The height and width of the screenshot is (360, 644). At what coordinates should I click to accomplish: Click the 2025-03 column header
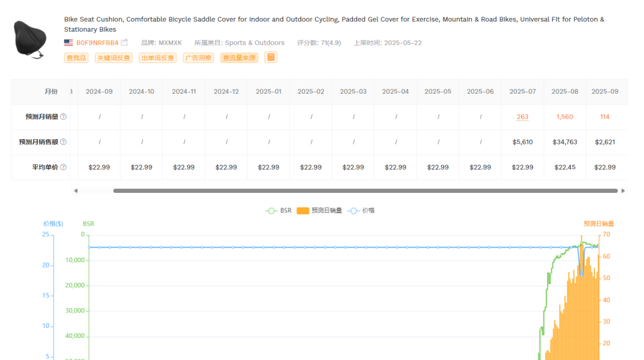[353, 91]
